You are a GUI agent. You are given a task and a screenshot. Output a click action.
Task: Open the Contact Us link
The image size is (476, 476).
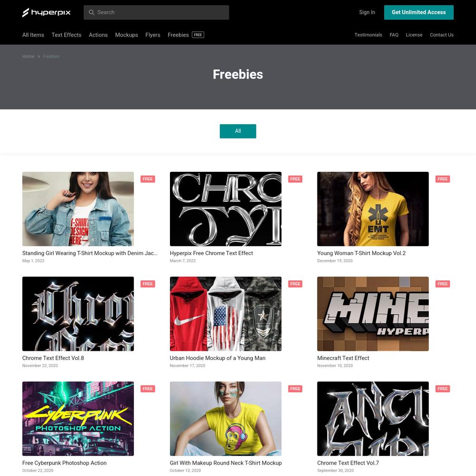442,35
